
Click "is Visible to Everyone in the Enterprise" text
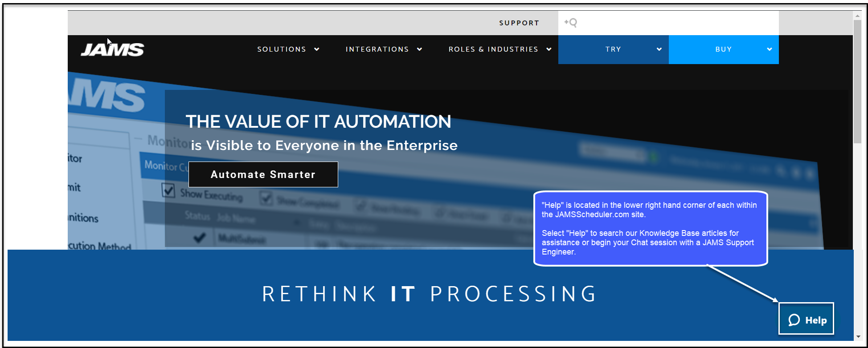pos(324,146)
